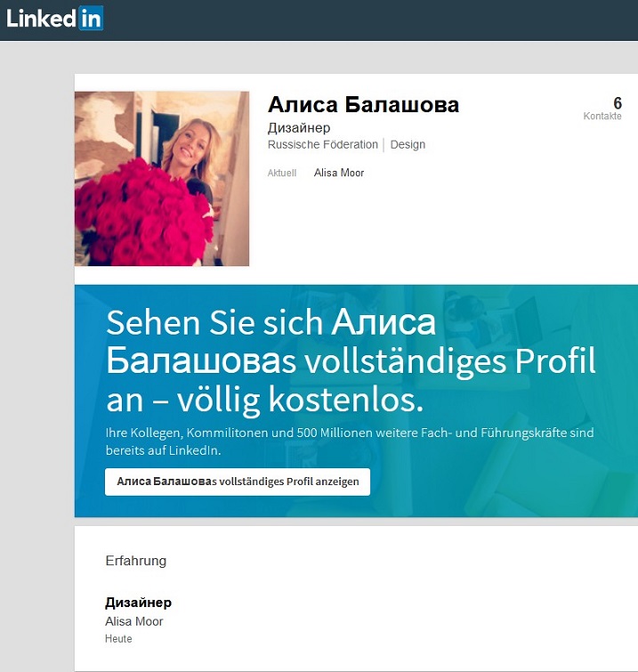This screenshot has height=672, width=638.
Task: Click the LinkedIn logo in header
Action: (x=54, y=19)
